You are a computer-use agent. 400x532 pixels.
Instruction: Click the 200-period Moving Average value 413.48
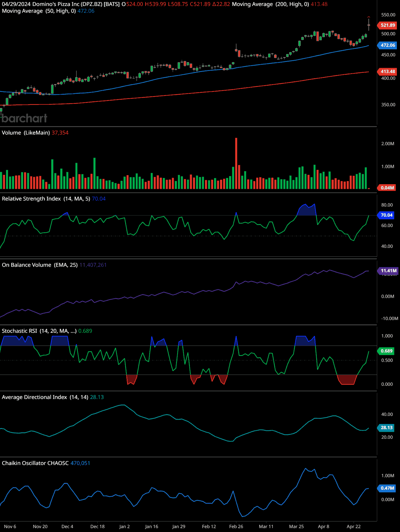pyautogui.click(x=319, y=4)
